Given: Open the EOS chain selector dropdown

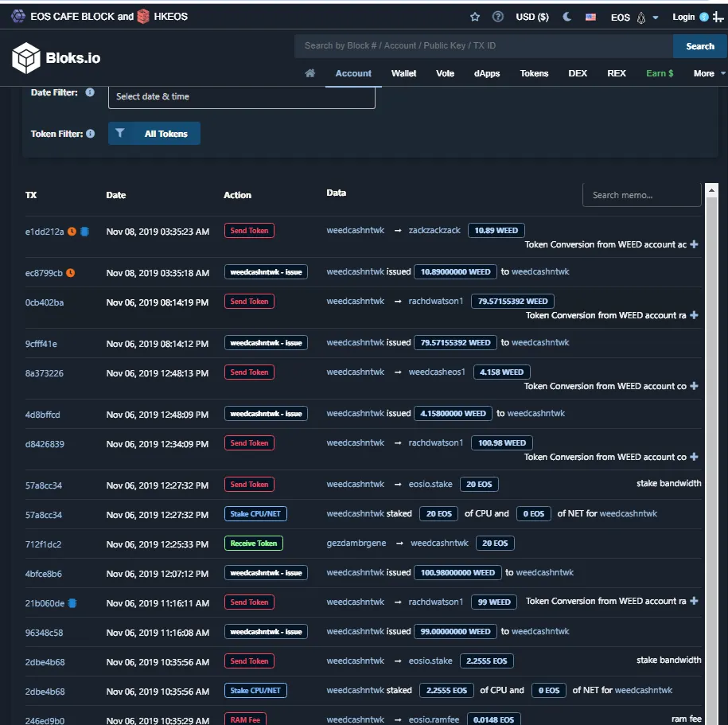Looking at the screenshot, I should pyautogui.click(x=634, y=18).
